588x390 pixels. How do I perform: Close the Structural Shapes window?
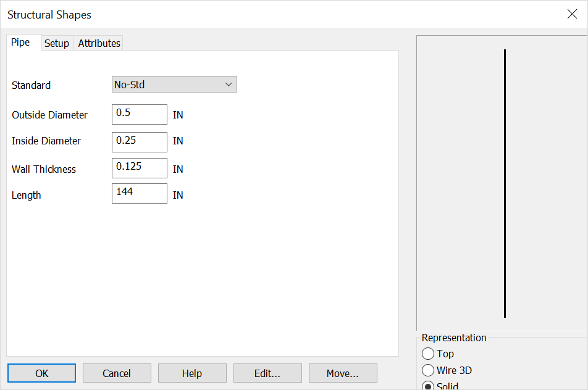click(572, 14)
